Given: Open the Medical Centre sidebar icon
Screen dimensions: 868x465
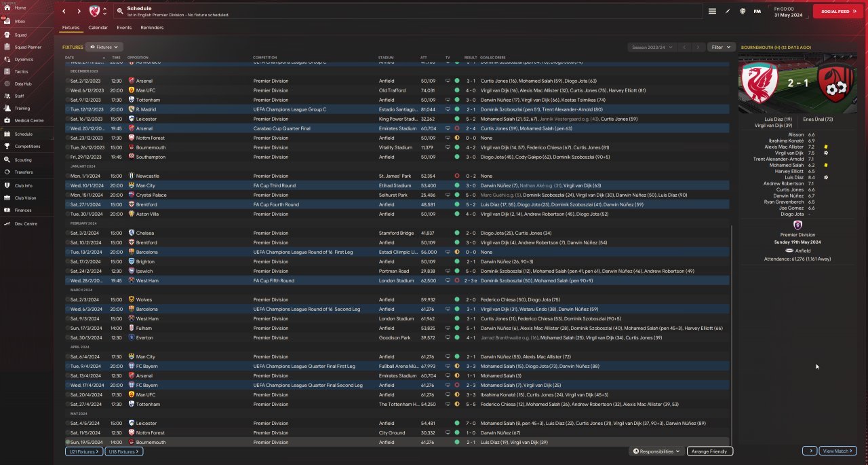Looking at the screenshot, I should 6,120.
